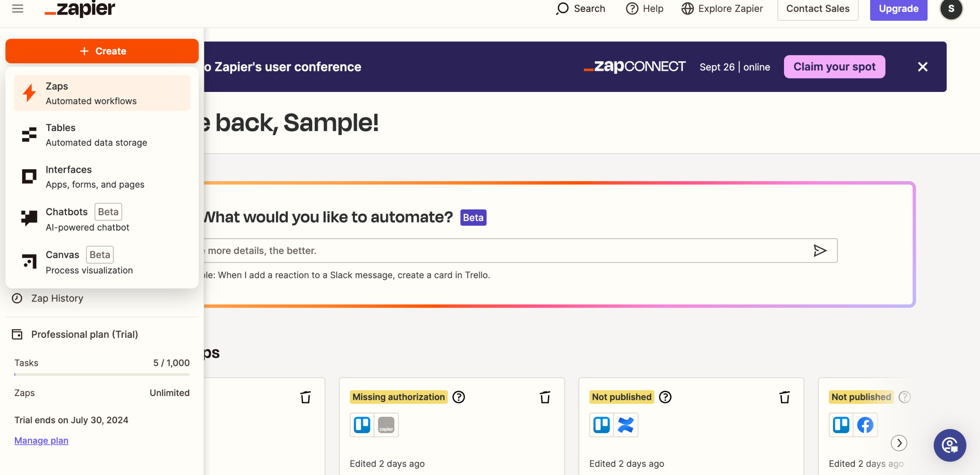
Task: Click the Interfaces square icon
Action: [29, 177]
